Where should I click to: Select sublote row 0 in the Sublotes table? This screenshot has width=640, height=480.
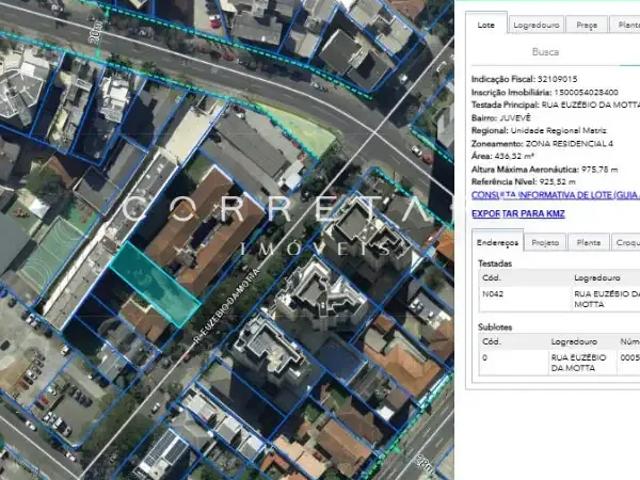(559, 362)
